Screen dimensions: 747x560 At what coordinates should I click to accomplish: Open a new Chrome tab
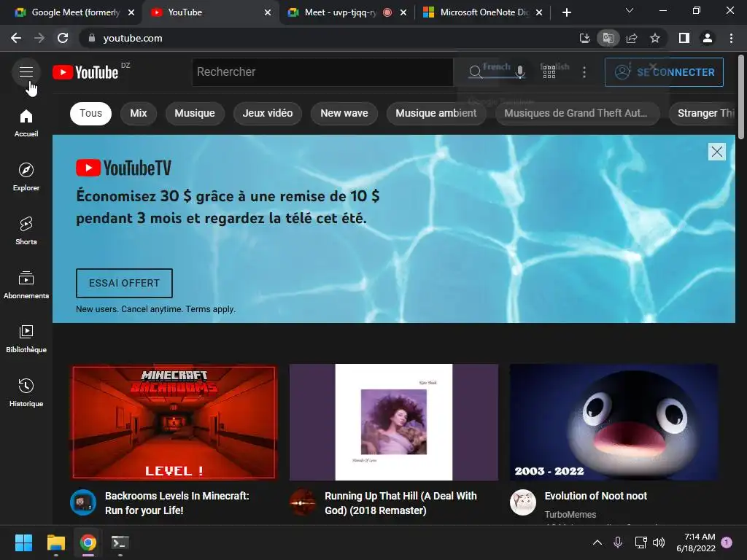(566, 12)
